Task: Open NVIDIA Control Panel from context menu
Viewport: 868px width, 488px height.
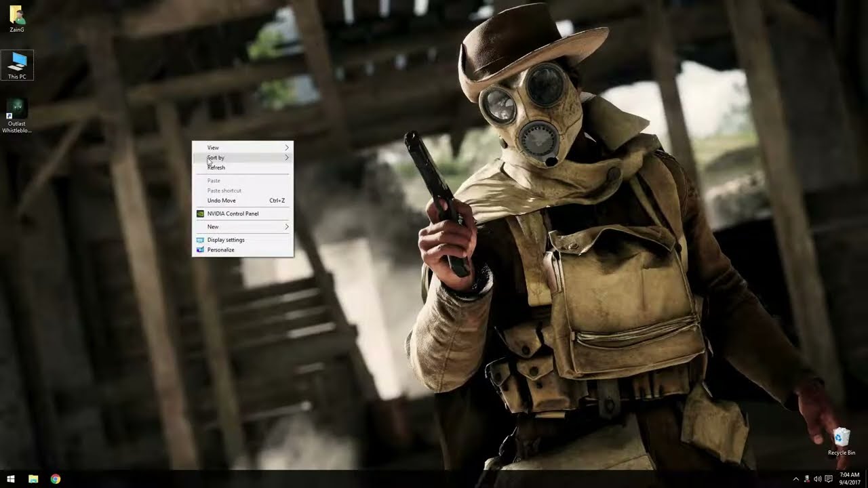Action: [x=243, y=213]
